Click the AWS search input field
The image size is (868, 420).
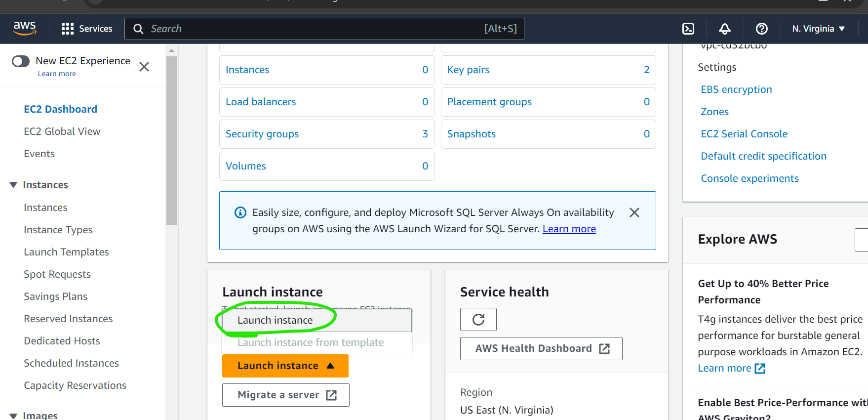click(x=324, y=29)
